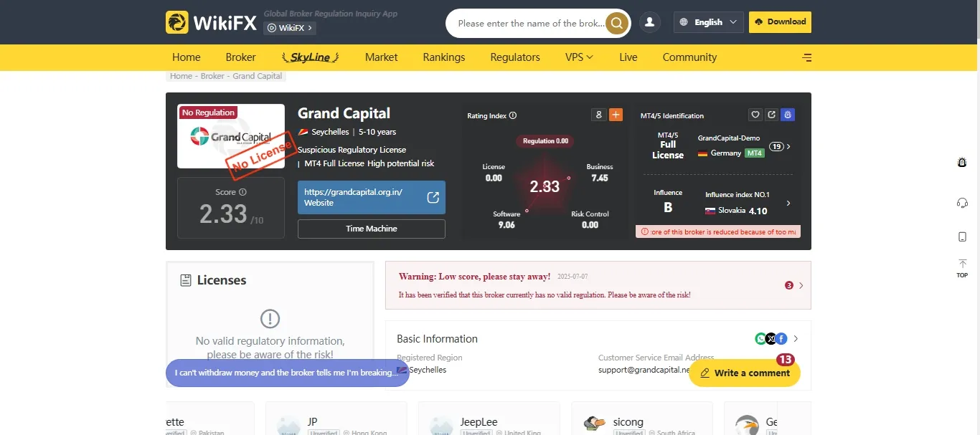Image resolution: width=980 pixels, height=435 pixels.
Task: Click the search magnifier button
Action: point(617,23)
